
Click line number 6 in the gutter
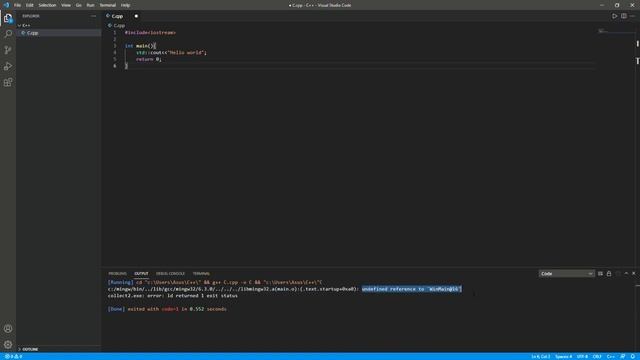point(115,65)
